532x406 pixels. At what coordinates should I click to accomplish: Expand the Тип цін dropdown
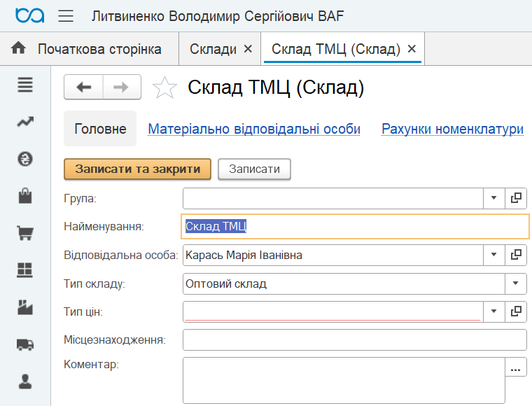pyautogui.click(x=494, y=311)
